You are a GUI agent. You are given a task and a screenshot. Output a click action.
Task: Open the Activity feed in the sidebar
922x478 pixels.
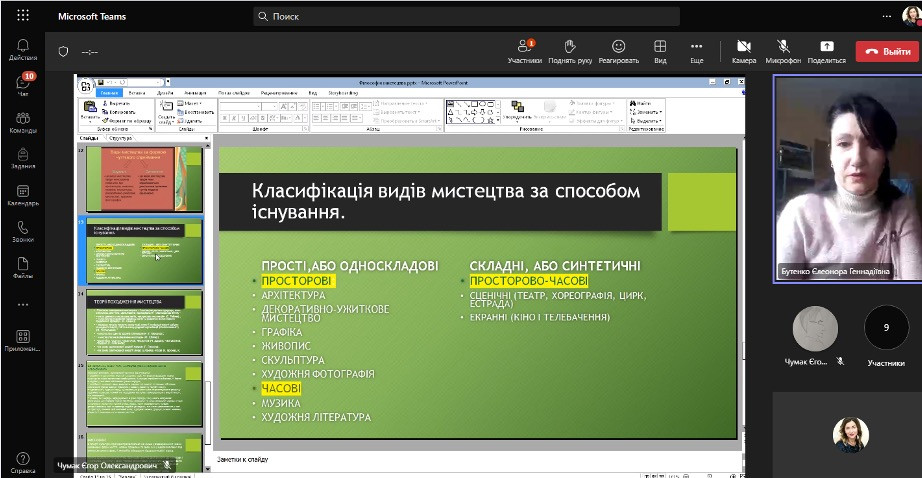(23, 50)
